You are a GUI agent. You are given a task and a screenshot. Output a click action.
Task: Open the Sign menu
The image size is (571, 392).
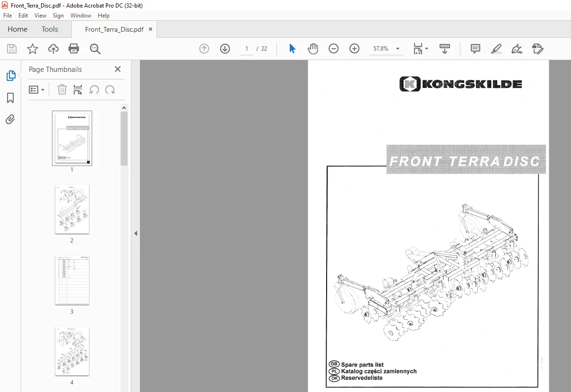click(58, 16)
